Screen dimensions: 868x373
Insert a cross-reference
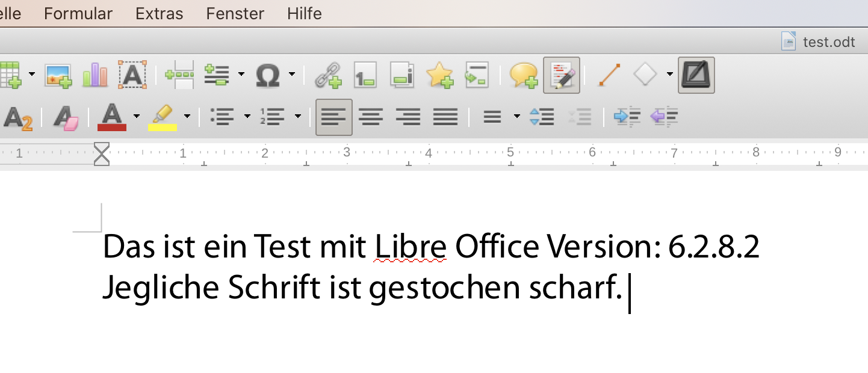point(476,76)
